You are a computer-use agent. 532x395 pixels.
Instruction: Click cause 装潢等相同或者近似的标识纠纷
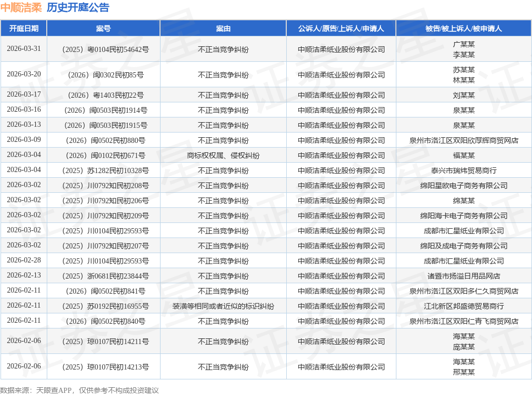click(223, 307)
